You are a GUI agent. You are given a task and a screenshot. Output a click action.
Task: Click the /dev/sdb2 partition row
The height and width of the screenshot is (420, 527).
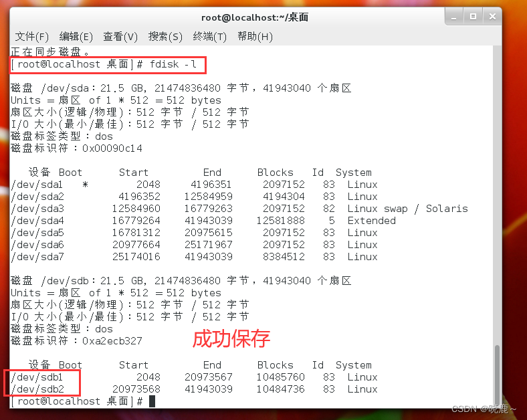[x=194, y=389]
